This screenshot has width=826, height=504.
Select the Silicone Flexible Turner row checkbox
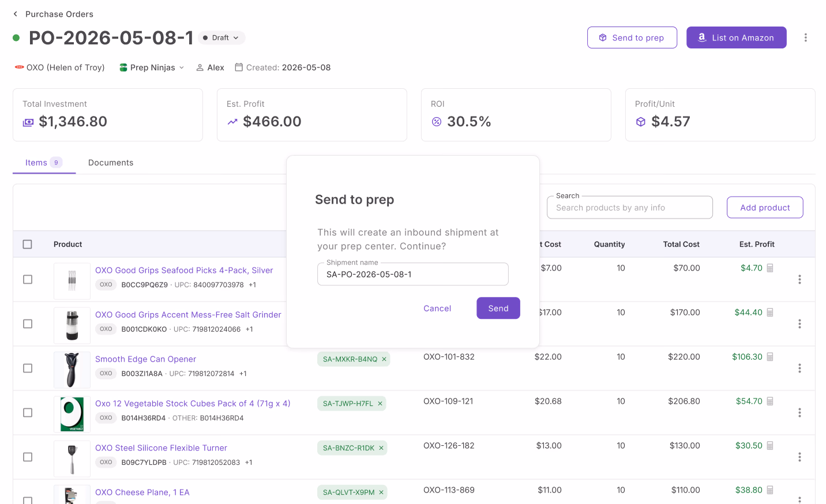(27, 457)
